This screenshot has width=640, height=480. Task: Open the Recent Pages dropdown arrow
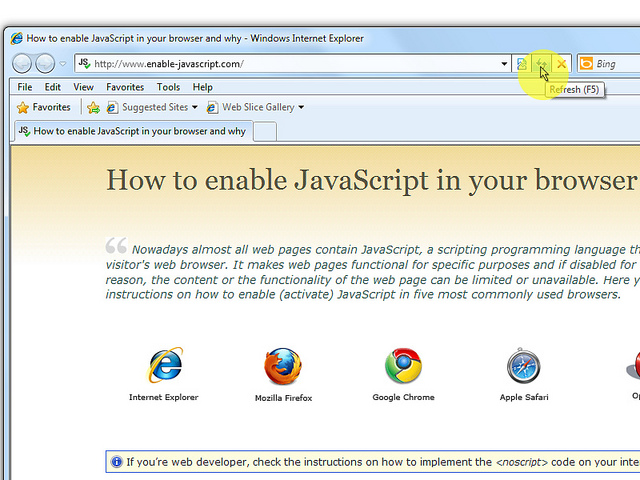coord(62,64)
